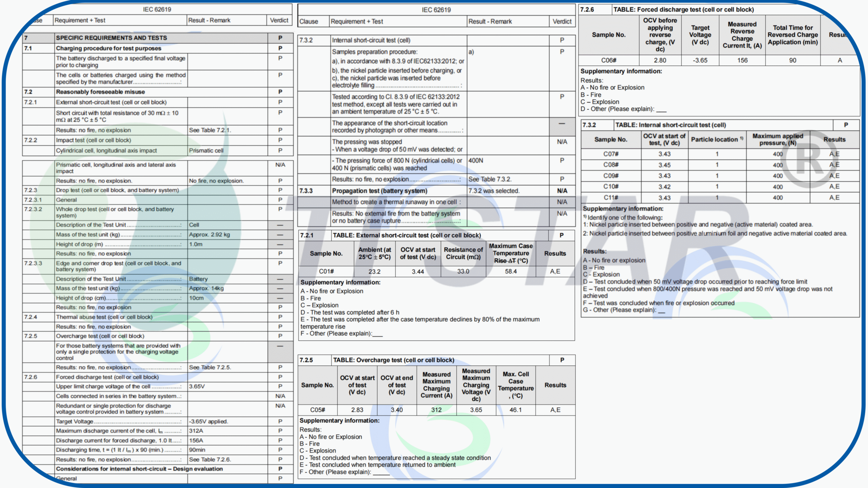
Task: Select the Propagation test (battery system) row
Action: tap(379, 191)
